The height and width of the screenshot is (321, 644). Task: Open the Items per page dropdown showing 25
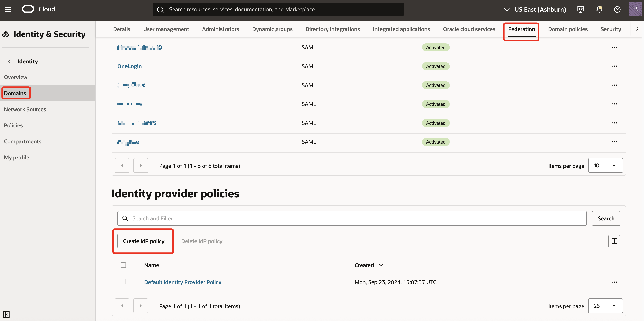pos(605,306)
